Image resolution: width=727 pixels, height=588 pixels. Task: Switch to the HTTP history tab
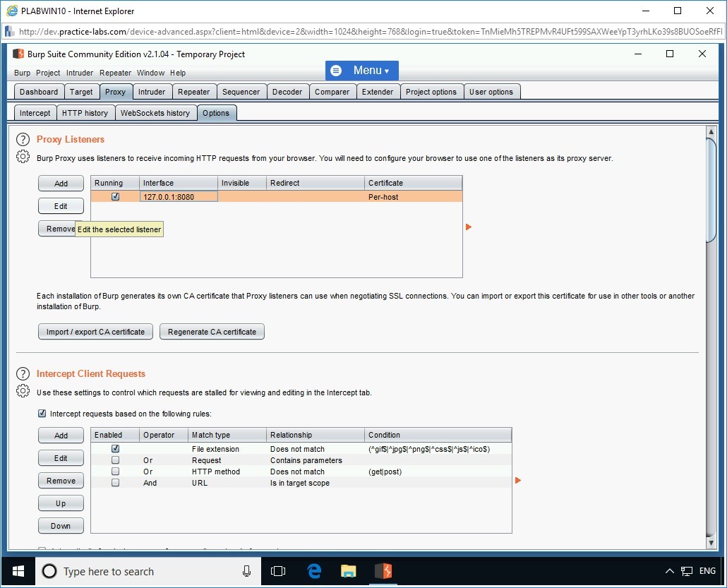click(85, 112)
